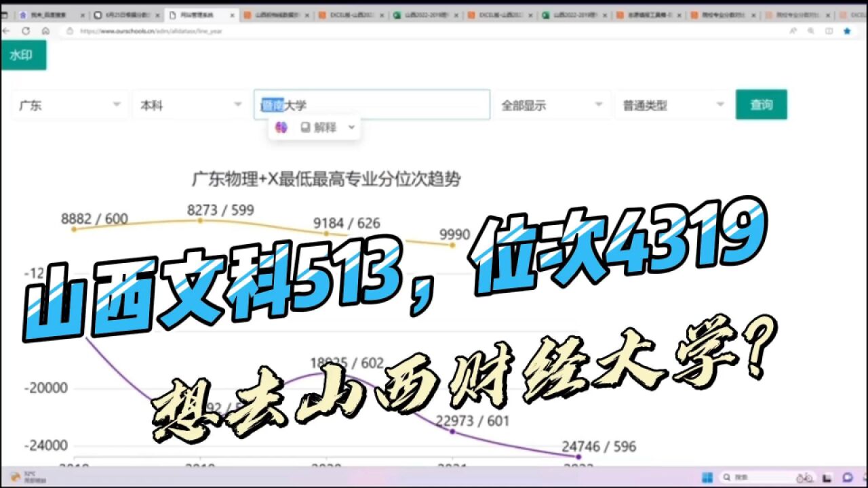Open the chat icon on taskbar
Screen dimensions: 868x488
click(848, 477)
